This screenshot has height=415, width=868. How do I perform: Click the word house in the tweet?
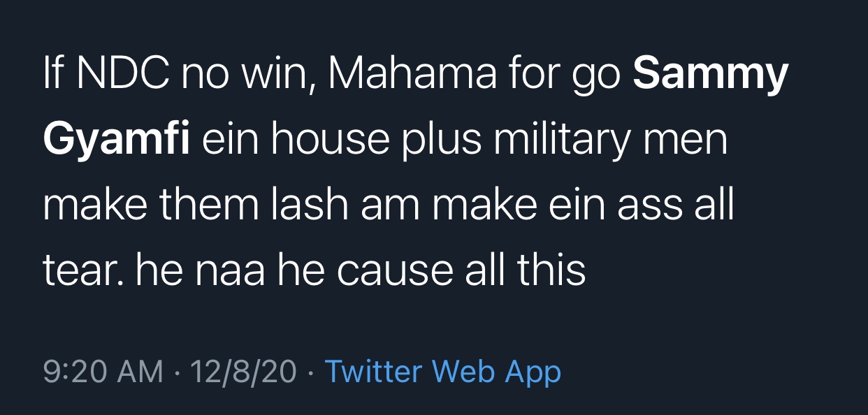(331, 140)
